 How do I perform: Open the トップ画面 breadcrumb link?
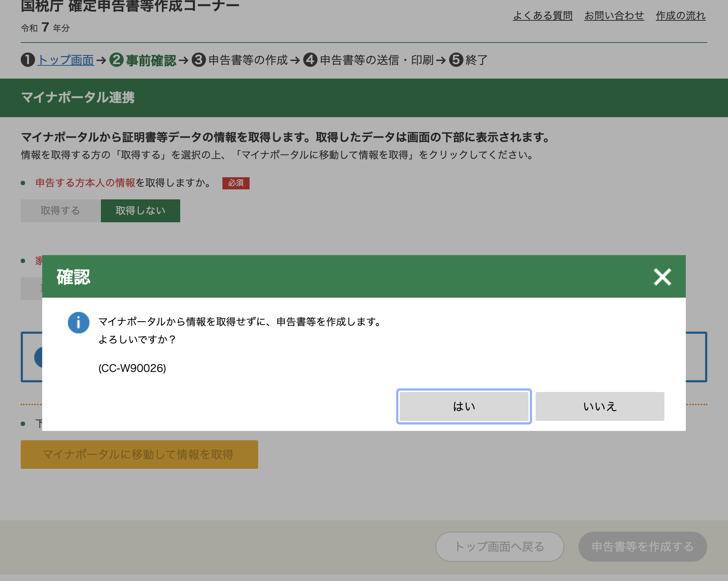[x=66, y=60]
